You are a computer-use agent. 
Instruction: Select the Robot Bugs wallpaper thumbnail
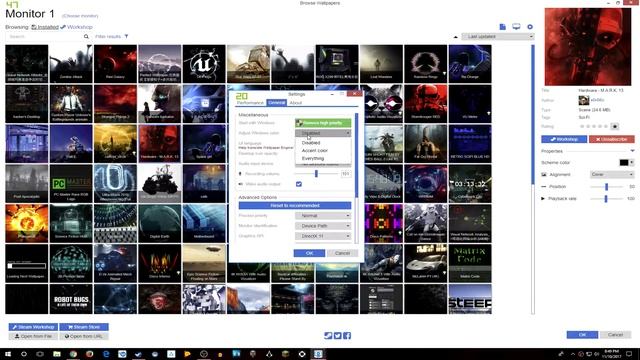click(71, 299)
